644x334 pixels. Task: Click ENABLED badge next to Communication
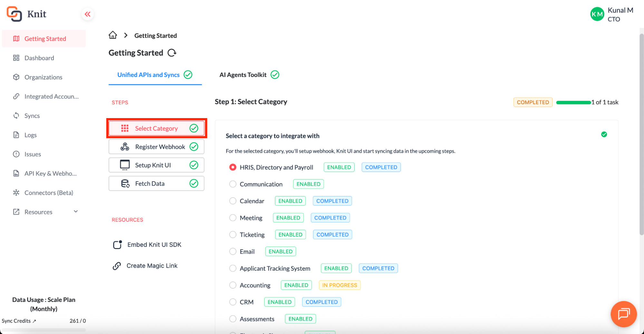(308, 184)
